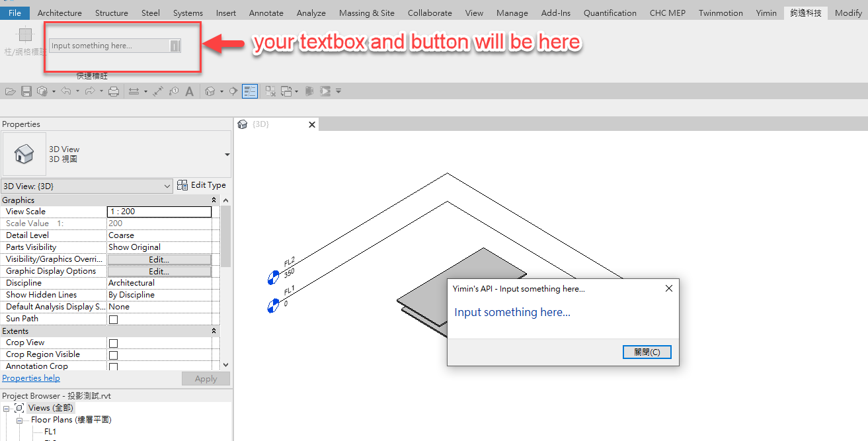The height and width of the screenshot is (441, 868).
Task: Open the type selector dropdown arrow
Action: click(227, 155)
